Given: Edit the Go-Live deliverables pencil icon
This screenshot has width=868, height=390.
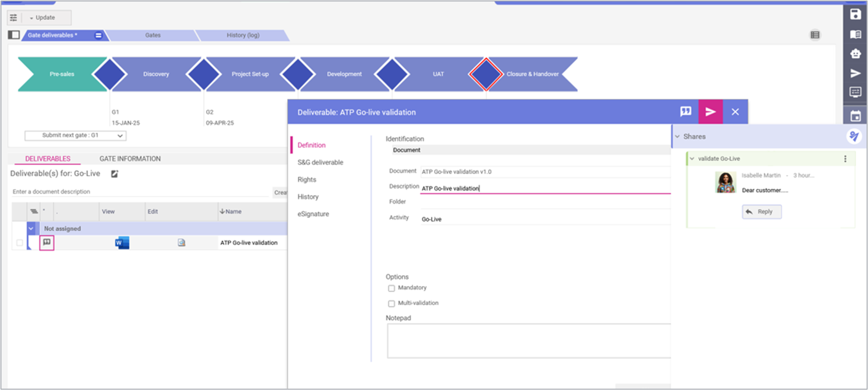Looking at the screenshot, I should pyautogui.click(x=114, y=174).
